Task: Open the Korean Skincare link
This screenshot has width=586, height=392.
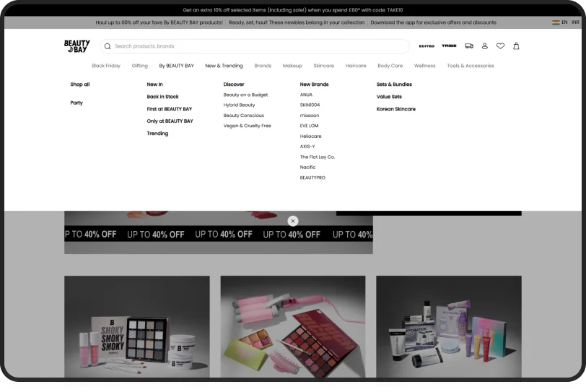Action: coord(395,109)
